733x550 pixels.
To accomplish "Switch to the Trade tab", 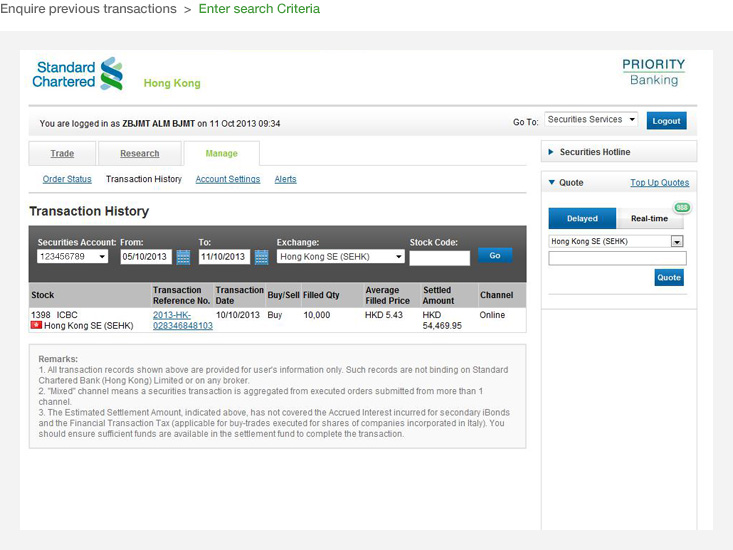I will tap(62, 153).
